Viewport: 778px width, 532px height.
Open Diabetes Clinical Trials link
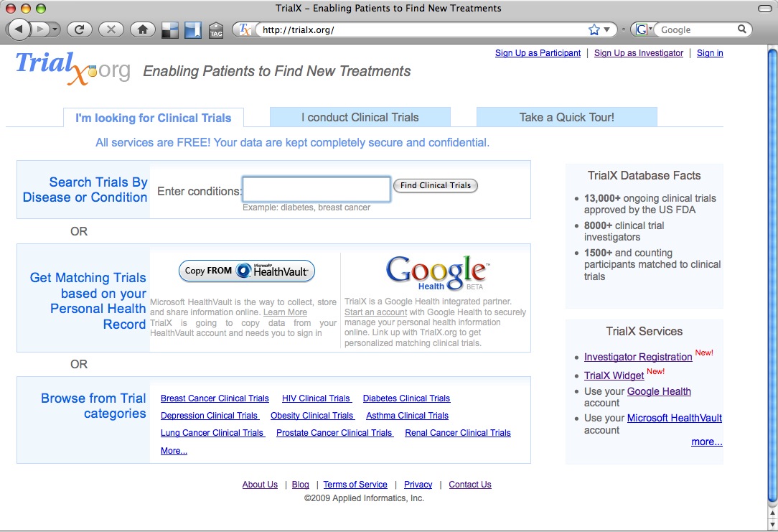[x=406, y=398]
